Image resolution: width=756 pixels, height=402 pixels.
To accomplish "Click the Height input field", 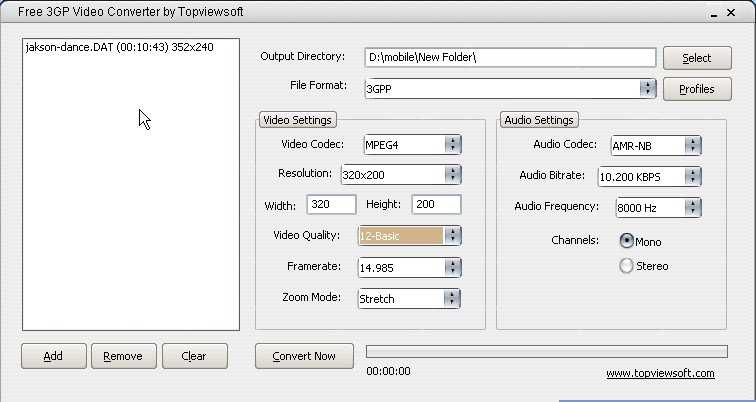I will tap(436, 204).
